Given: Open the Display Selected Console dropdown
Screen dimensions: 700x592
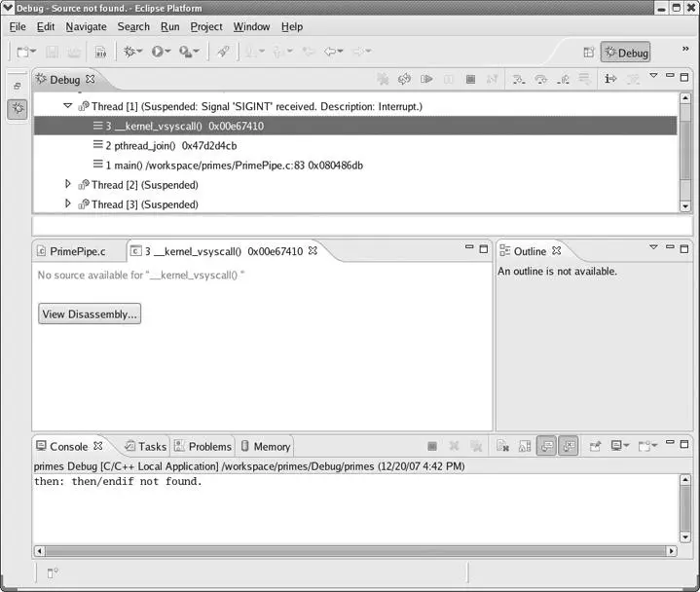Looking at the screenshot, I should pos(621,446).
